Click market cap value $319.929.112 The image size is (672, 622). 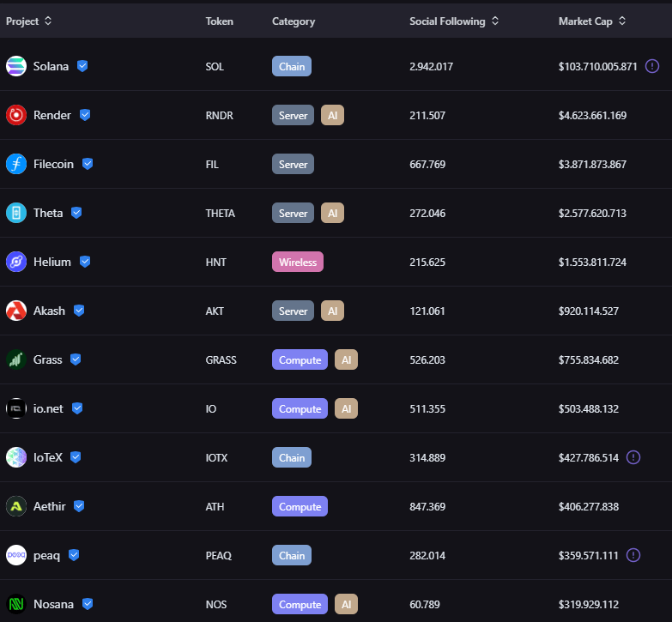(x=589, y=604)
